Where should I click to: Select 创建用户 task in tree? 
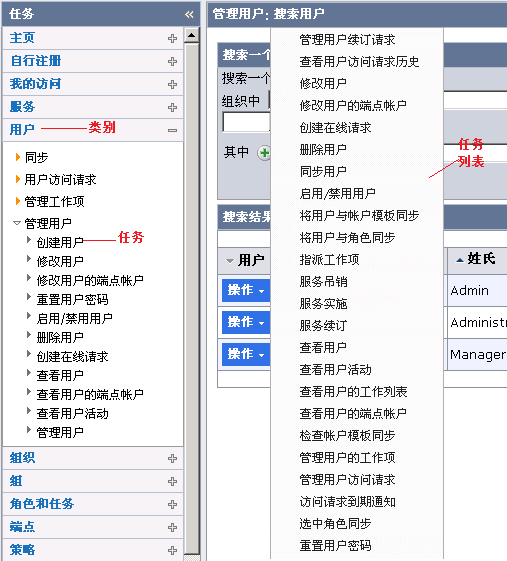tap(60, 242)
